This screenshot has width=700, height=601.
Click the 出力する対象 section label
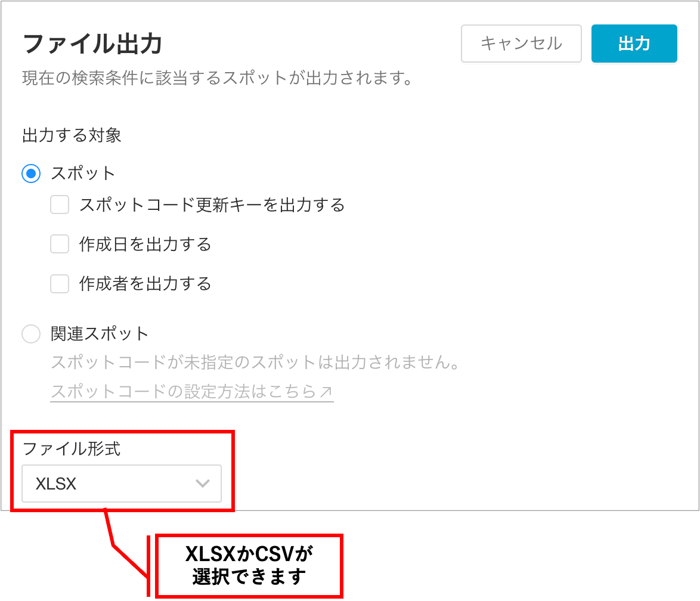click(72, 135)
